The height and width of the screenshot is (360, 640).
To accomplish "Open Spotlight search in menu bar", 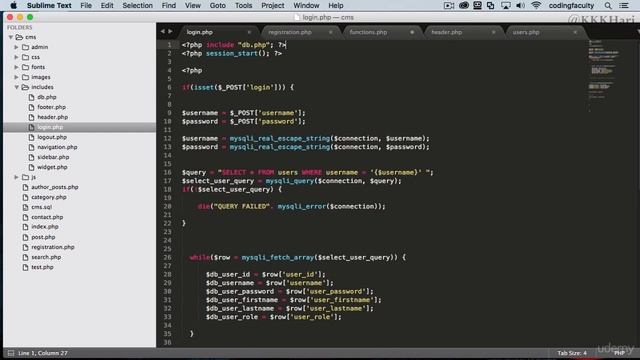I will click(608, 5).
